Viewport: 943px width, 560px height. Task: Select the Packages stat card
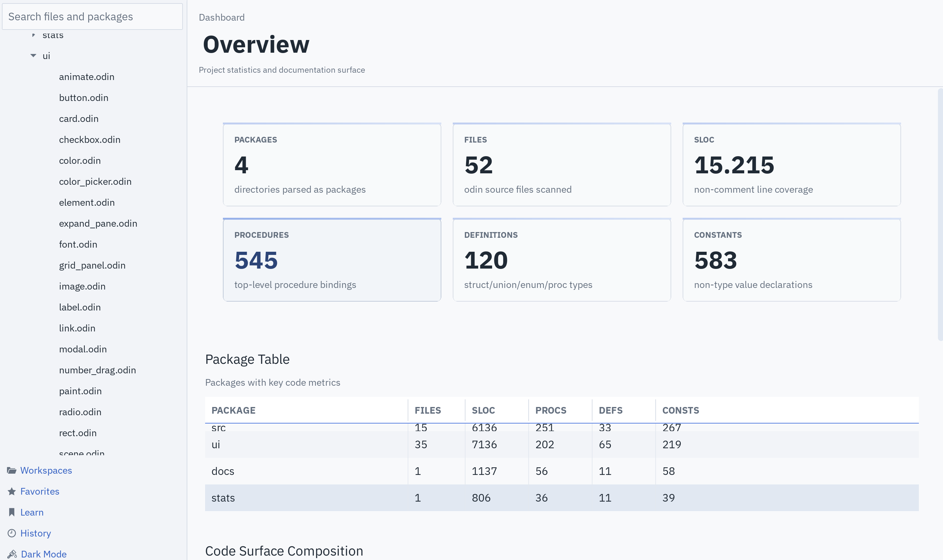(x=332, y=164)
